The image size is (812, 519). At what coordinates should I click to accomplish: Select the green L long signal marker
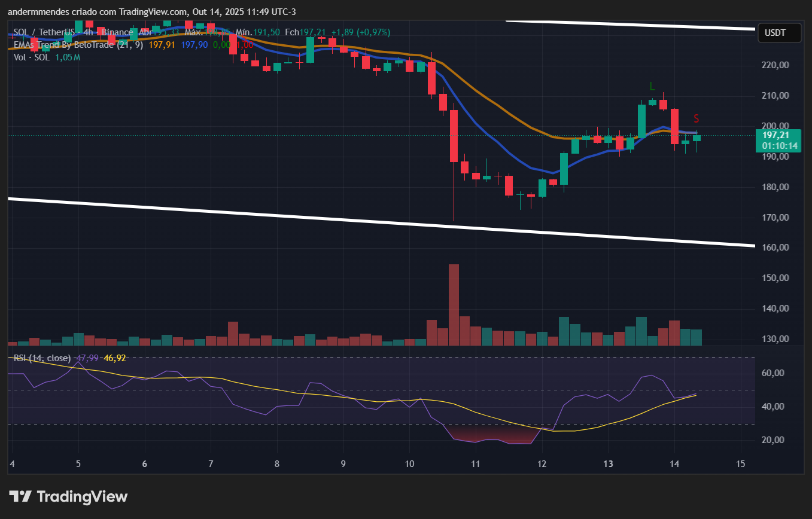tap(652, 87)
